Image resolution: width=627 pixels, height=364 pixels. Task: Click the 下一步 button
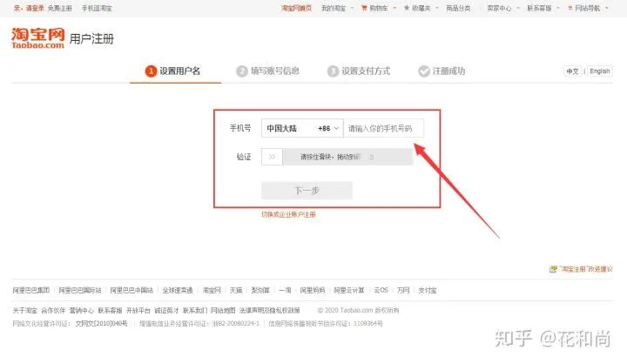tap(307, 191)
